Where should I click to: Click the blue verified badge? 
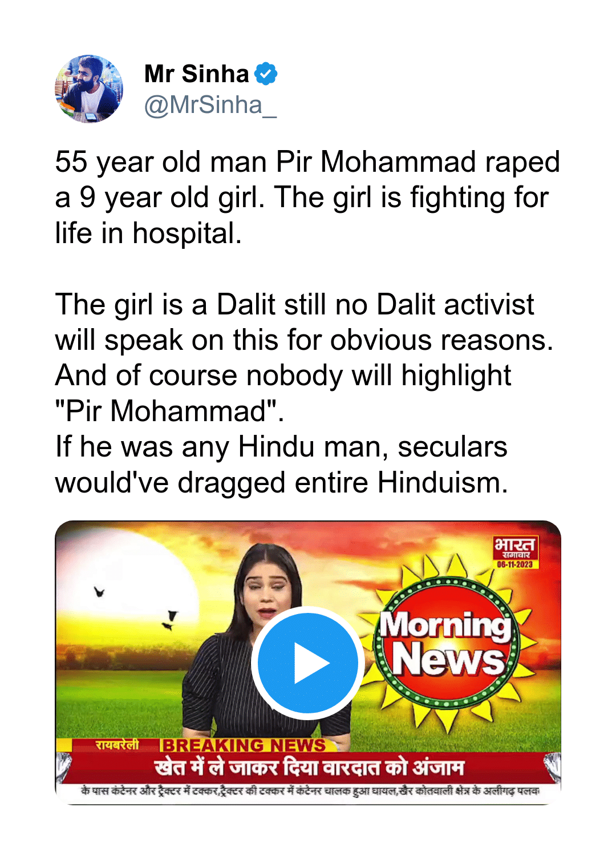pos(266,74)
